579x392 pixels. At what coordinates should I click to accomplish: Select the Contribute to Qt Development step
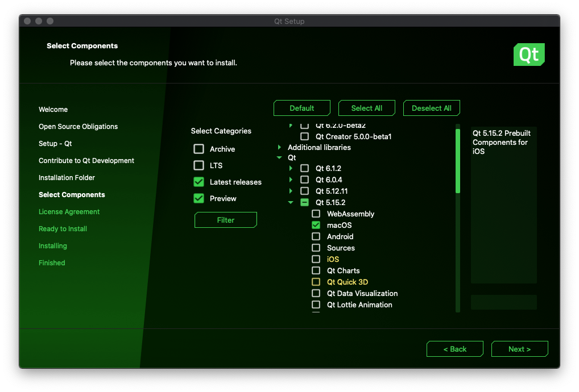pyautogui.click(x=86, y=160)
